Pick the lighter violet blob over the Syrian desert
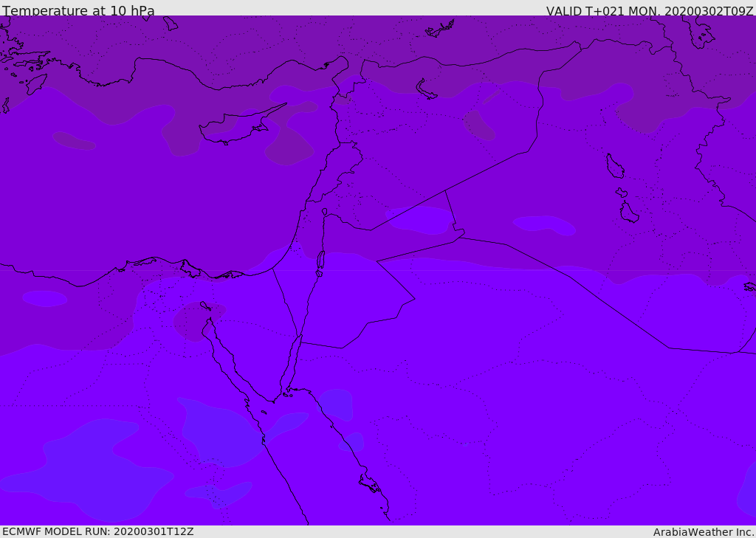This screenshot has width=756, height=538. tap(420, 219)
